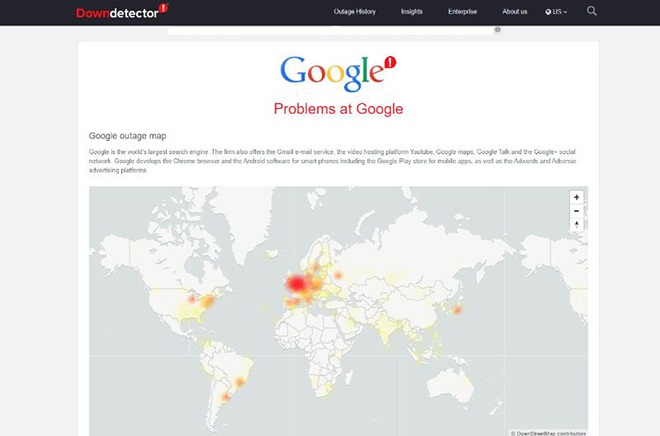Follow the OpenStreetMap contributors link

coord(550,433)
